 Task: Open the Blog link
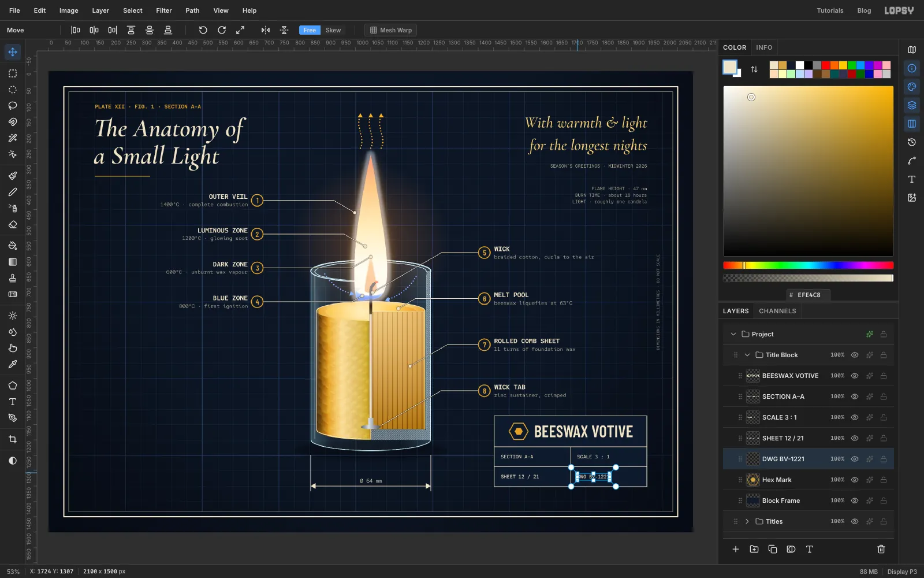click(864, 10)
